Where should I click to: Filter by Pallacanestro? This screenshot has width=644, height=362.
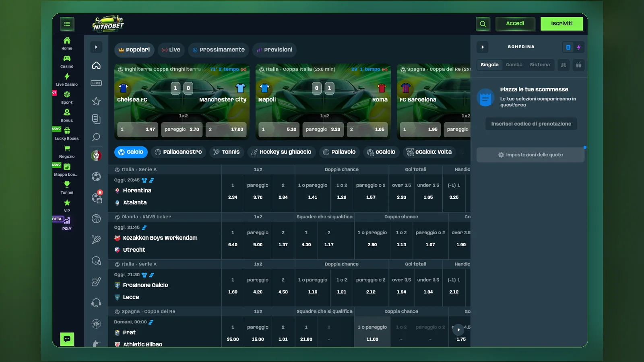(x=178, y=152)
